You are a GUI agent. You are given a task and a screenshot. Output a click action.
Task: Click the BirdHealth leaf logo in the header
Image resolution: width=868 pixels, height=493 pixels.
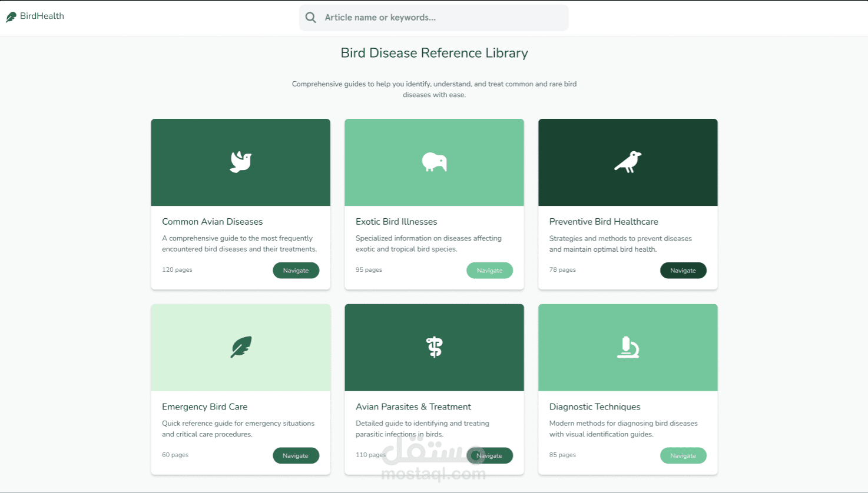coord(11,16)
